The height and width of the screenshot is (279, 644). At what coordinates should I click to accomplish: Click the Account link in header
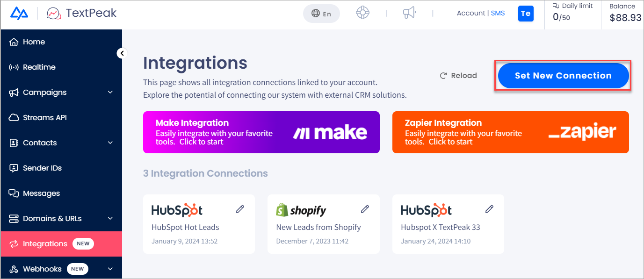coord(471,13)
